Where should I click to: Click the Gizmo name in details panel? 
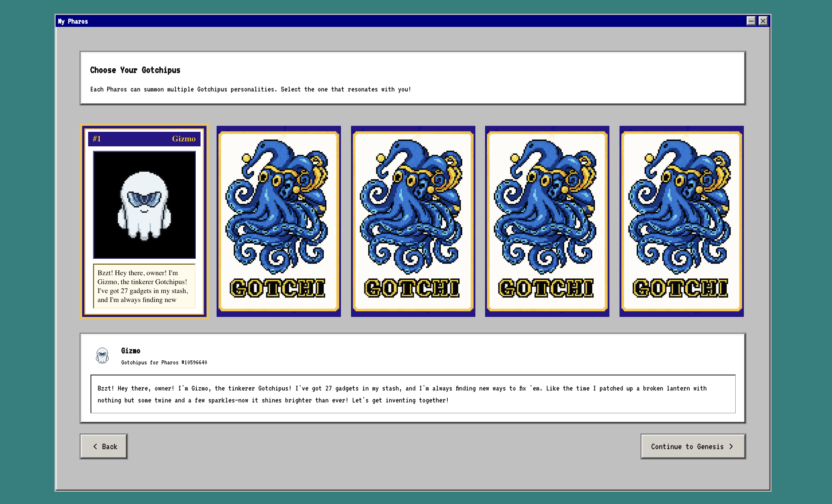131,351
